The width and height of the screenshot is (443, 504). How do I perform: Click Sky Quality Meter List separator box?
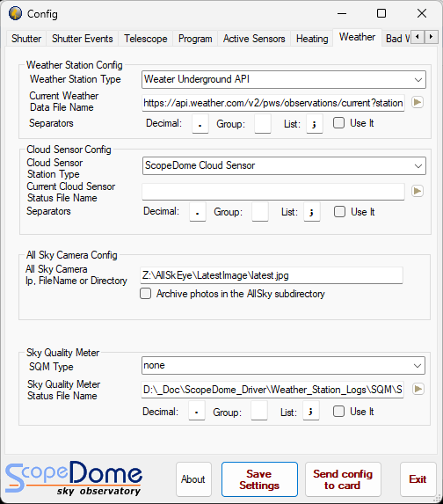pyautogui.click(x=310, y=411)
